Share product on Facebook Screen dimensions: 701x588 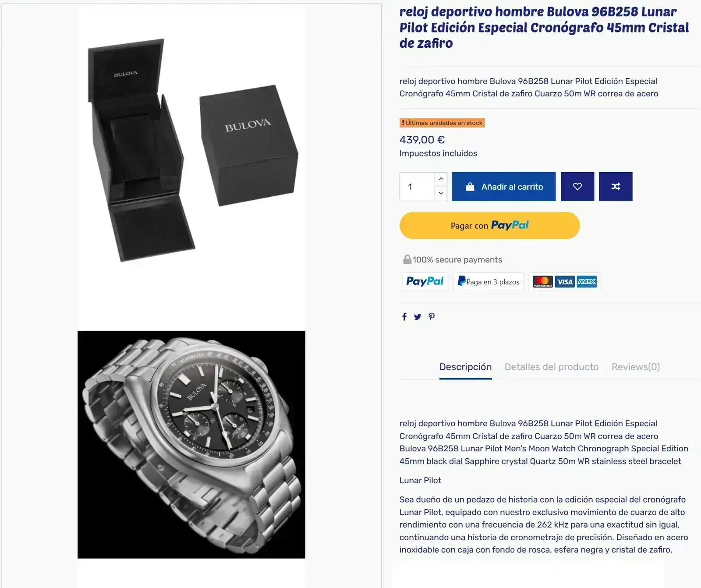pos(404,317)
